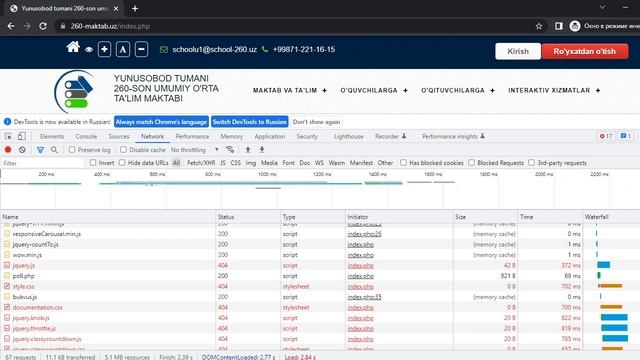Switch to the Sources tab
Screen dimensions: 640x360
119,136
